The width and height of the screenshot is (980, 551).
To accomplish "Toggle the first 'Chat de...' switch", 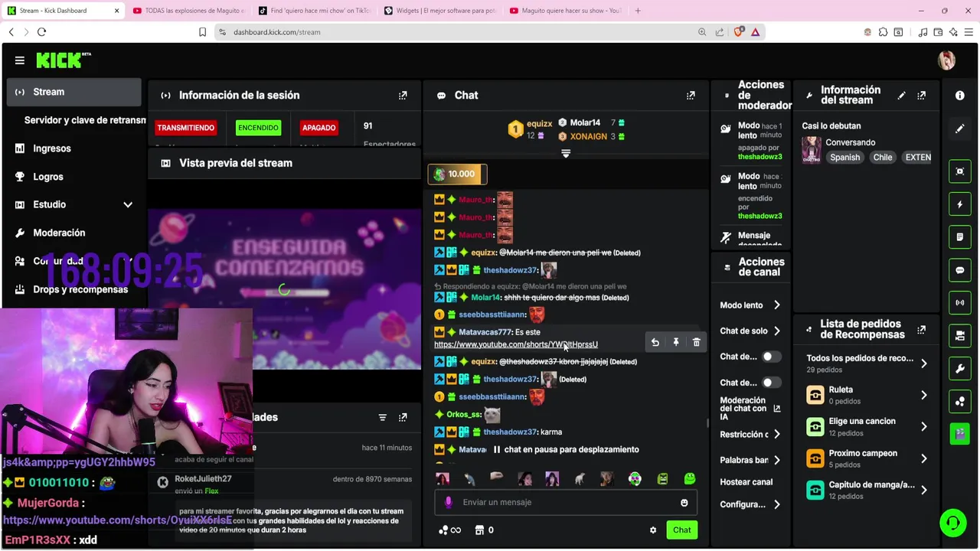I will [x=771, y=357].
